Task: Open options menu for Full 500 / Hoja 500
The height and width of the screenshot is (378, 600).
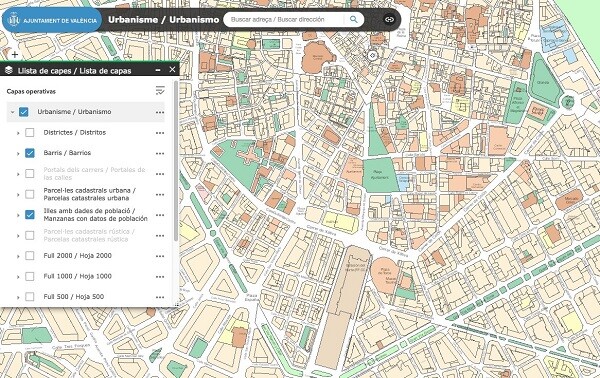Action: [x=160, y=297]
